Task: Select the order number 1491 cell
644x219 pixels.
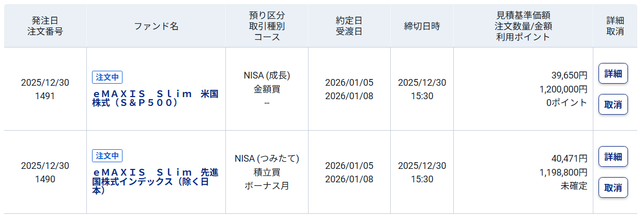Action: click(45, 96)
